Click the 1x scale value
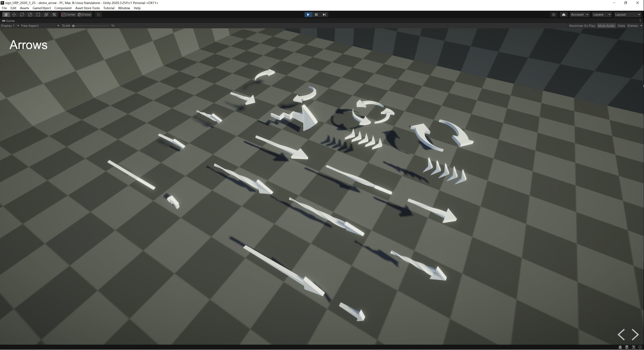Image resolution: width=644 pixels, height=350 pixels. click(x=113, y=26)
